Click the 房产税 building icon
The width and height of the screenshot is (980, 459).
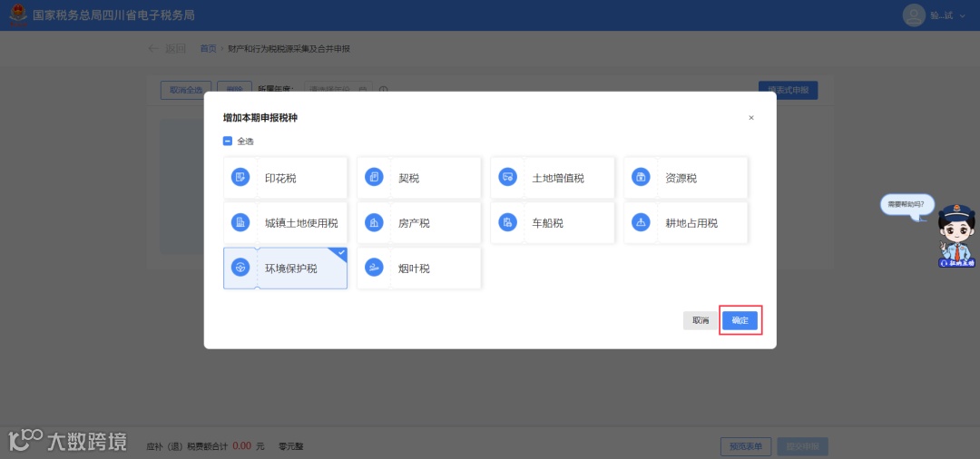pos(374,222)
